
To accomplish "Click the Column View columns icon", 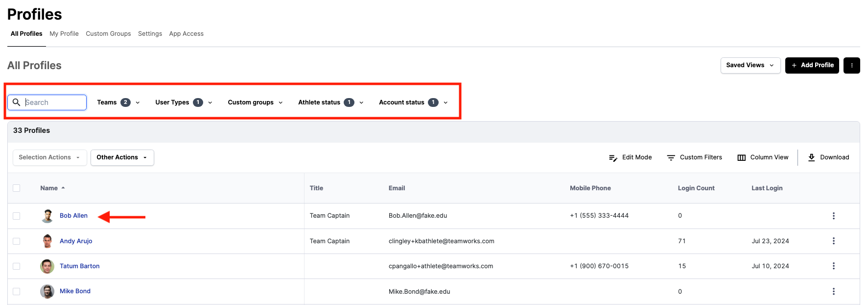I will (x=741, y=157).
